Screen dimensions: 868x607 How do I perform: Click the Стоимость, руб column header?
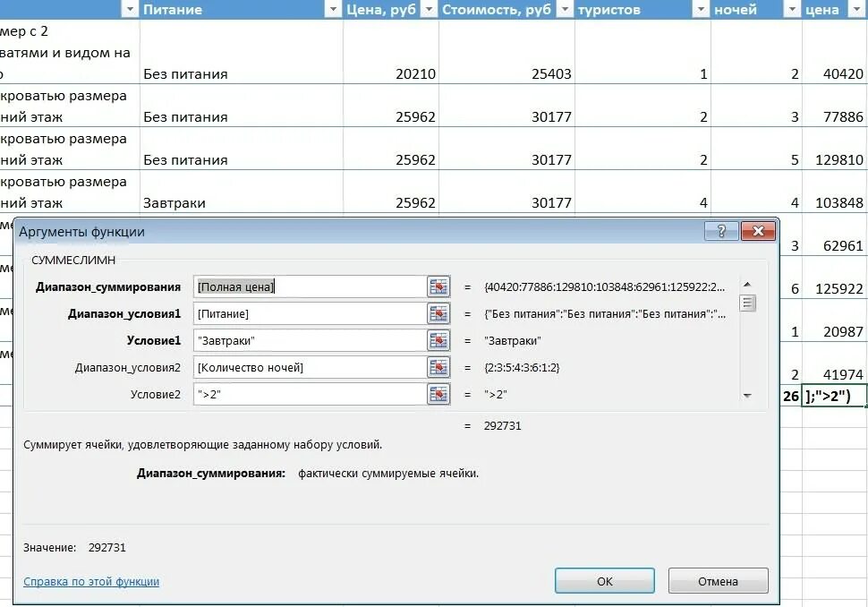(497, 10)
